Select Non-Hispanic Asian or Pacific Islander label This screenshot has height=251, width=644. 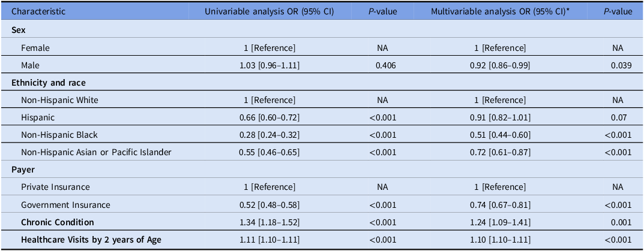96,152
